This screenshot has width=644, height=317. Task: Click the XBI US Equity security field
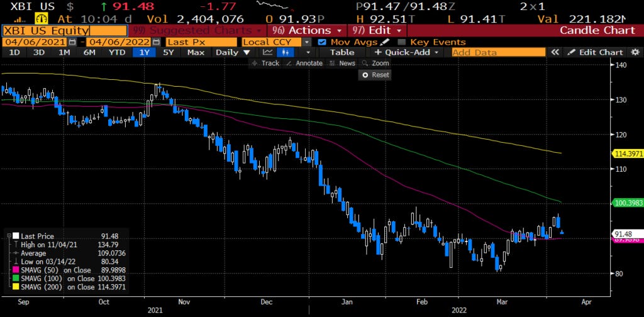[x=65, y=30]
